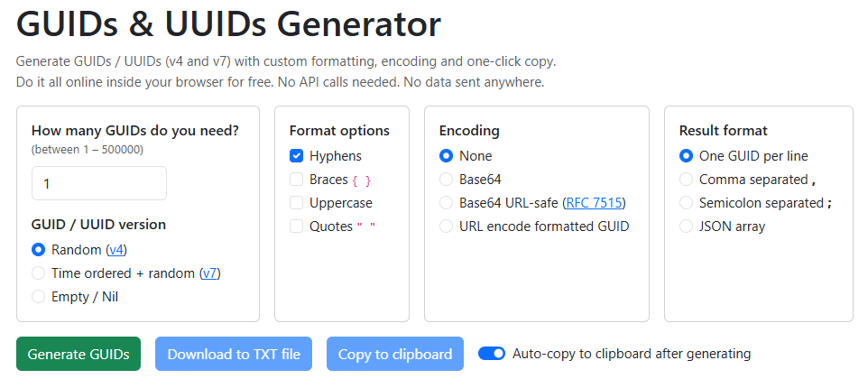Screen dimensions: 868x379
Task: Tick the Uppercase checkbox
Action: click(x=296, y=203)
